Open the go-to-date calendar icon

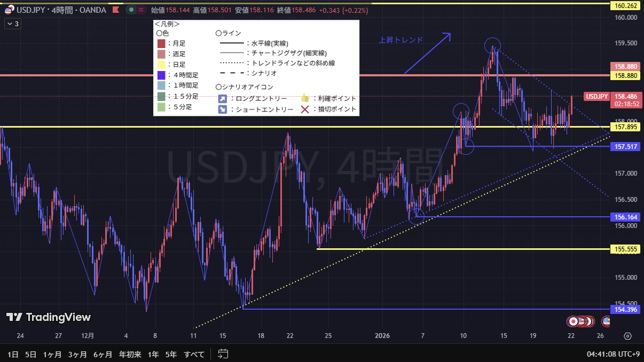point(223,353)
